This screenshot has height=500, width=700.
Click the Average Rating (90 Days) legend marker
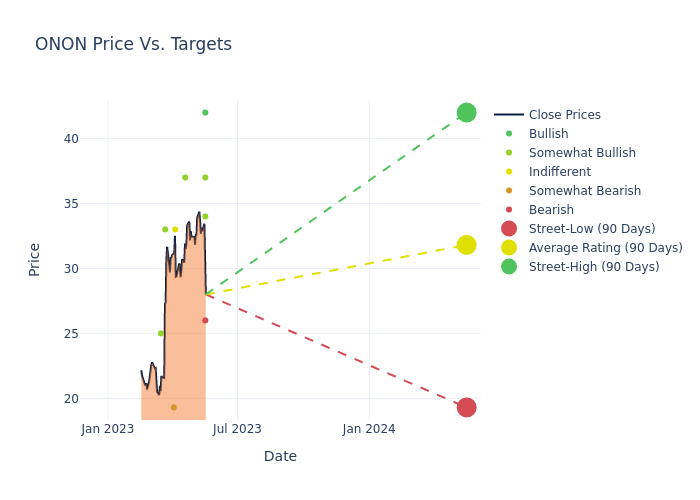click(509, 248)
